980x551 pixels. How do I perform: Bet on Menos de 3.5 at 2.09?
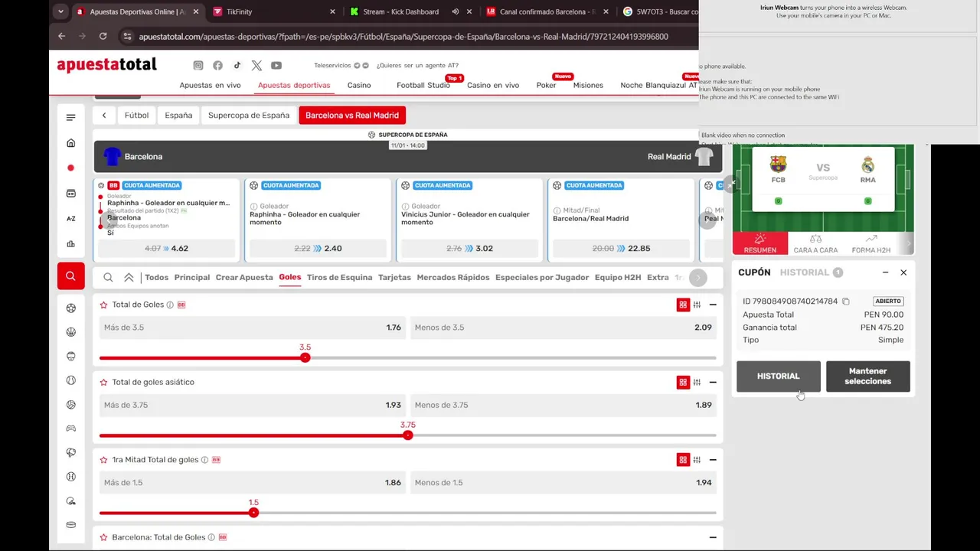pyautogui.click(x=563, y=328)
